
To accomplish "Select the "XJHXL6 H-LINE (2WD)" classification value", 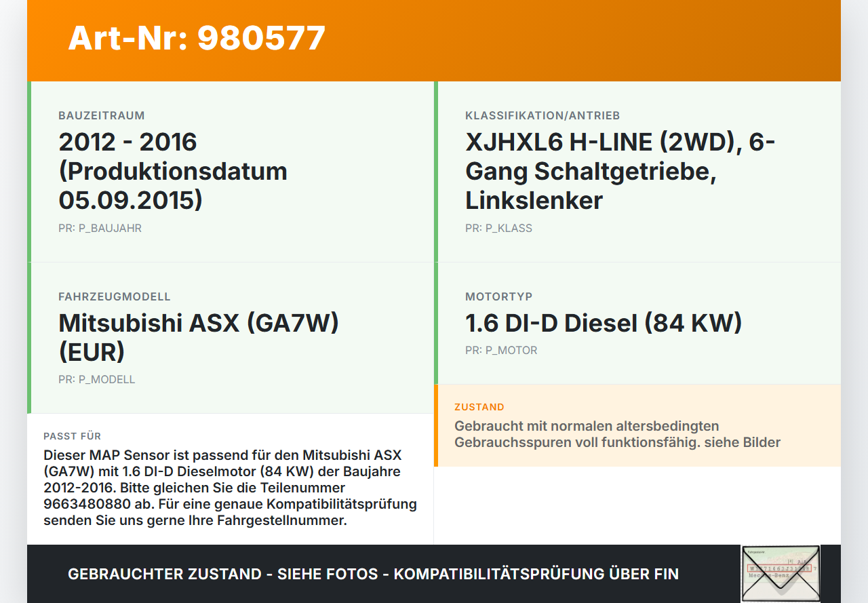I will coord(620,171).
